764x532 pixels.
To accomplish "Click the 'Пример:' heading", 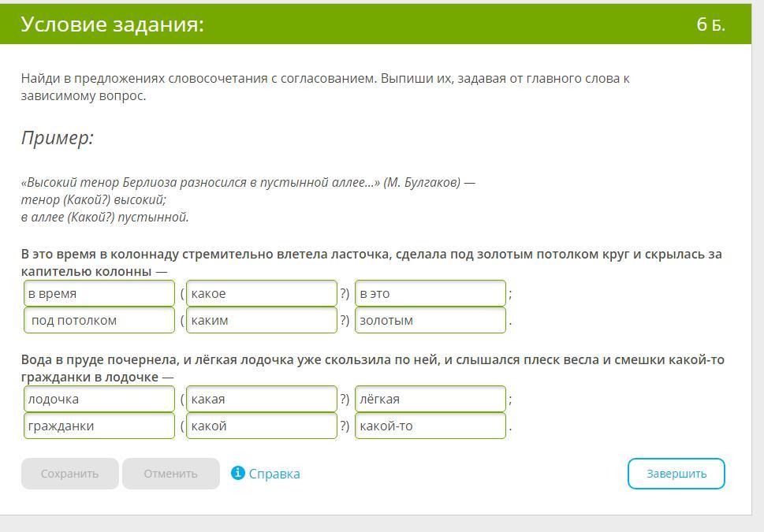I will coord(57,138).
